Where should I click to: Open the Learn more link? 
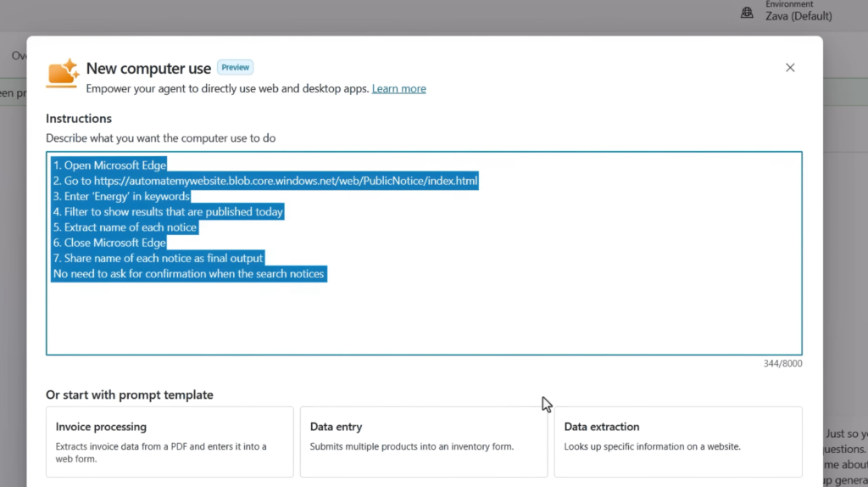coord(398,89)
